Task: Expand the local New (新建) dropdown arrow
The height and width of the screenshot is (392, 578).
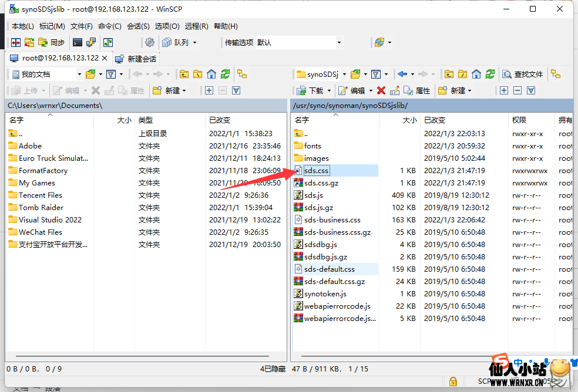Action: point(184,90)
